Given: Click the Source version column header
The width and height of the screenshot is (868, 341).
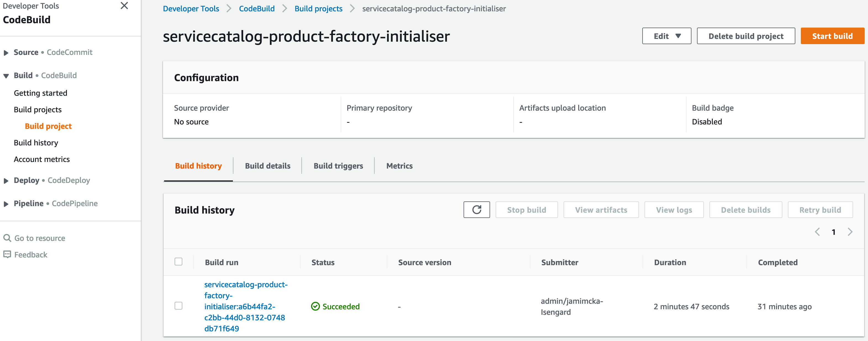Looking at the screenshot, I should (425, 262).
